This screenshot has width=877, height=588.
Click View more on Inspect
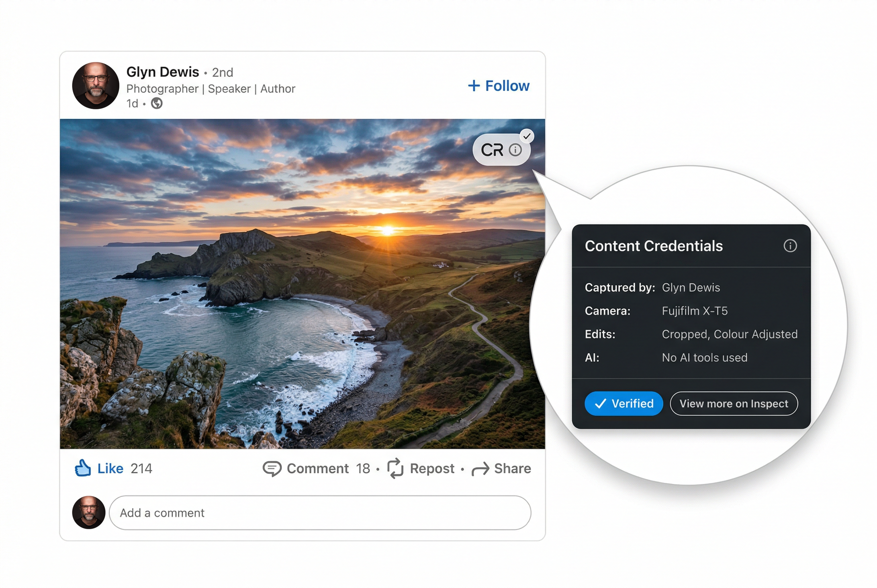[x=734, y=403]
